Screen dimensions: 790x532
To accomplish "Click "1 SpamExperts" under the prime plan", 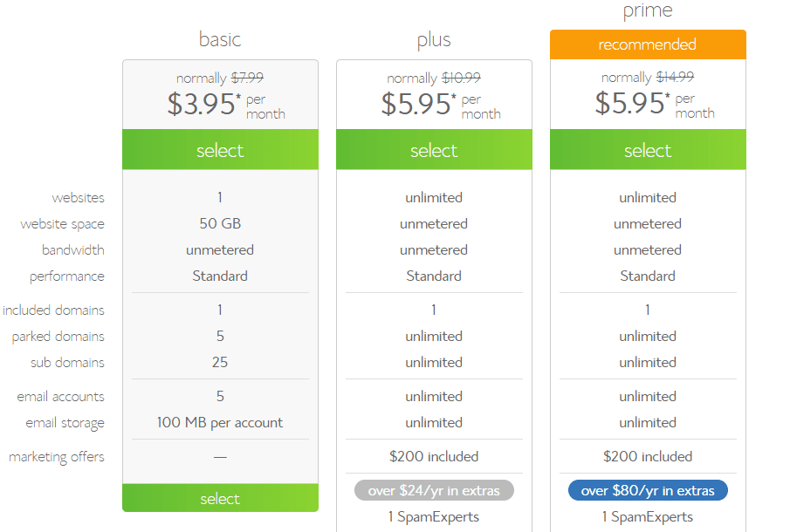I will [x=648, y=516].
